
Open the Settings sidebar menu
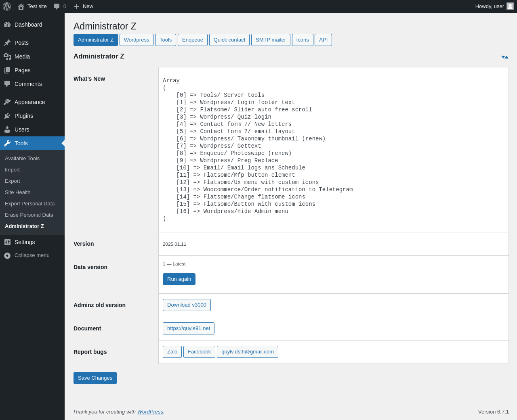pyautogui.click(x=25, y=242)
